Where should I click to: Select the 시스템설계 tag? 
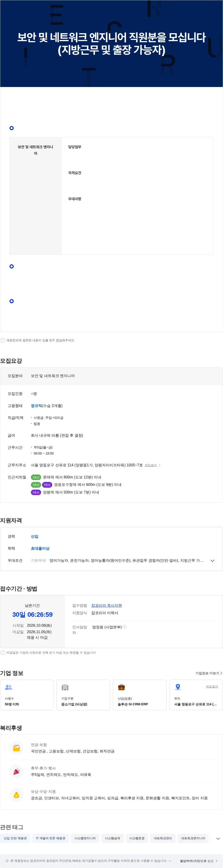click(112, 838)
